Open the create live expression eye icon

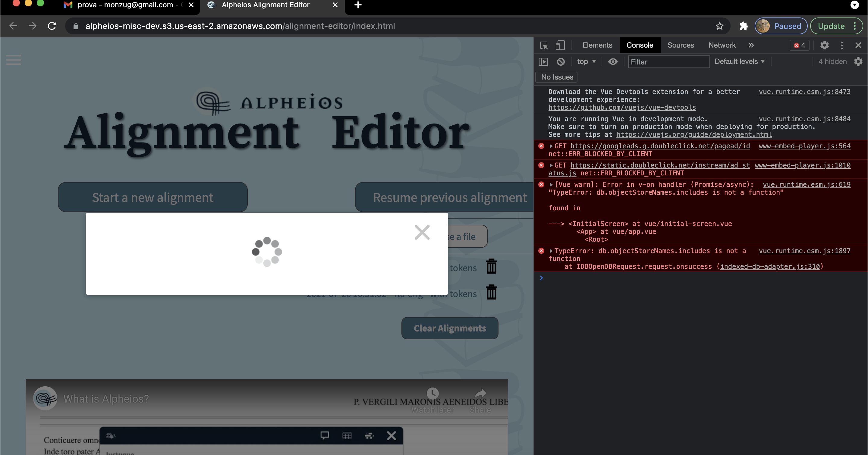pyautogui.click(x=613, y=62)
